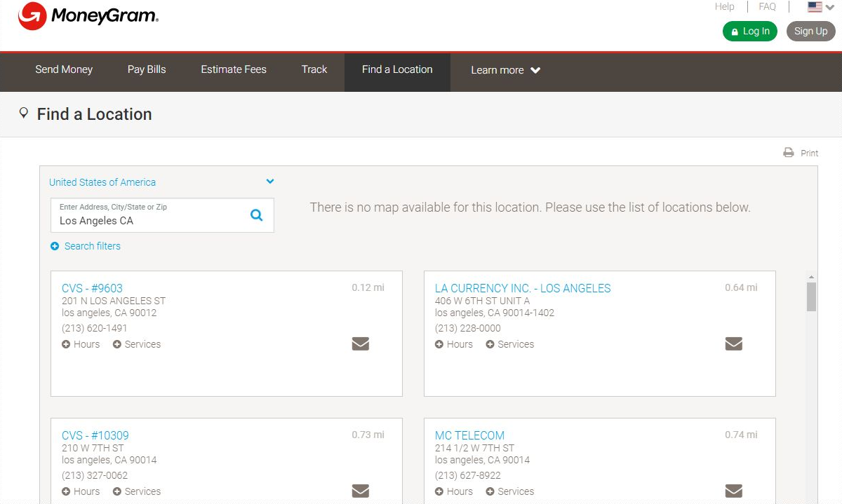Image resolution: width=842 pixels, height=504 pixels.
Task: Expand Services for LA Currency Inc.
Action: pyautogui.click(x=510, y=344)
